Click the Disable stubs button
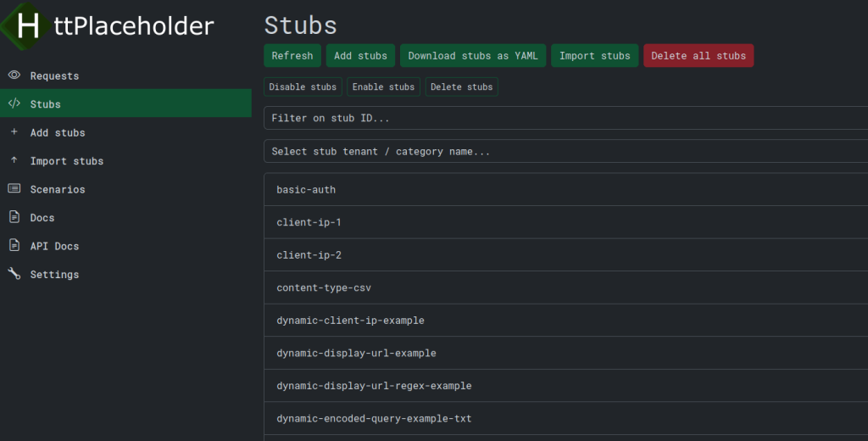The width and height of the screenshot is (868, 441). [303, 87]
